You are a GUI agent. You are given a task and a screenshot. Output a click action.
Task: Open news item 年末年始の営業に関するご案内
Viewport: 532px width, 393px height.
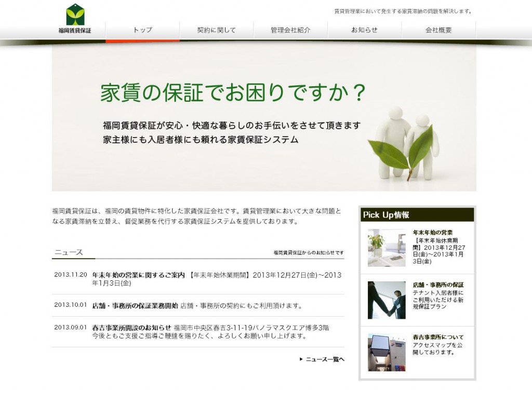coord(138,275)
